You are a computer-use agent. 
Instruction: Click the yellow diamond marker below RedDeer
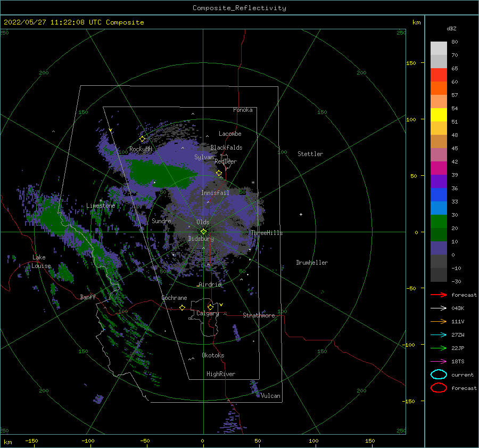pos(219,173)
